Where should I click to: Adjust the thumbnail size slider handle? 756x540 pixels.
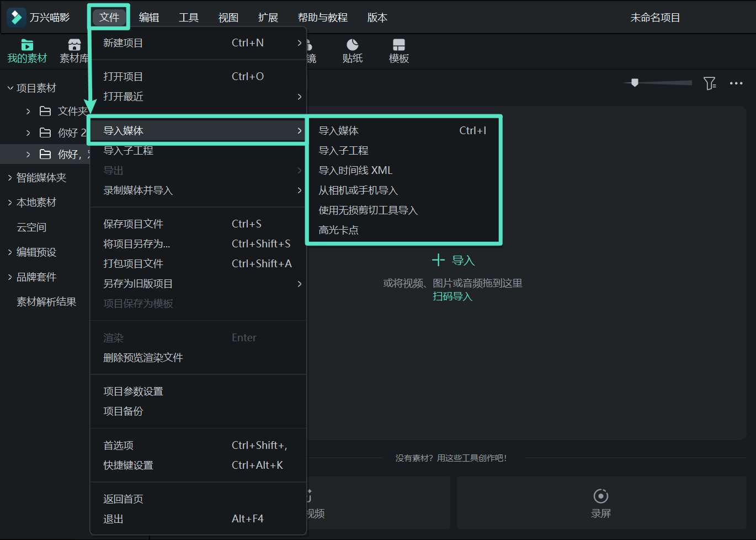point(635,83)
